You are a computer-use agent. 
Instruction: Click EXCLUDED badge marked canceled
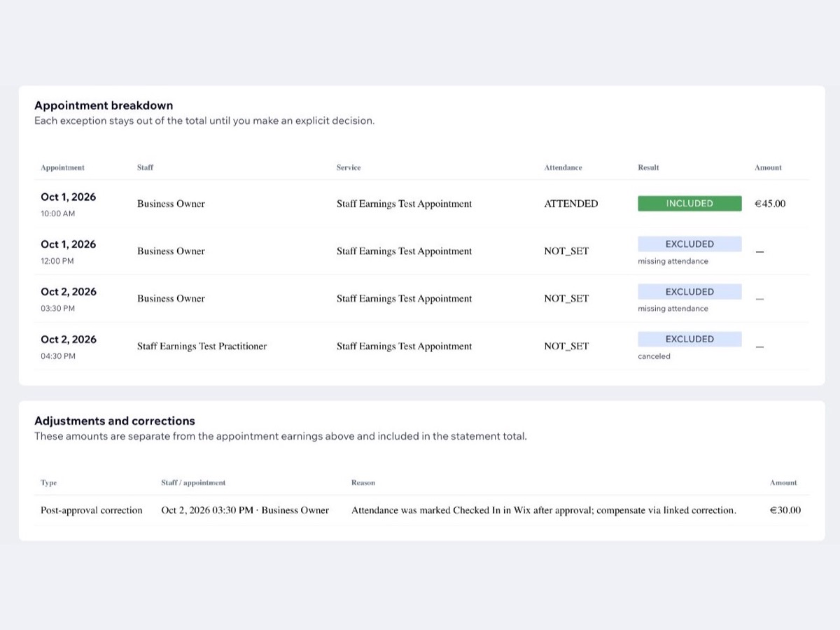click(689, 339)
